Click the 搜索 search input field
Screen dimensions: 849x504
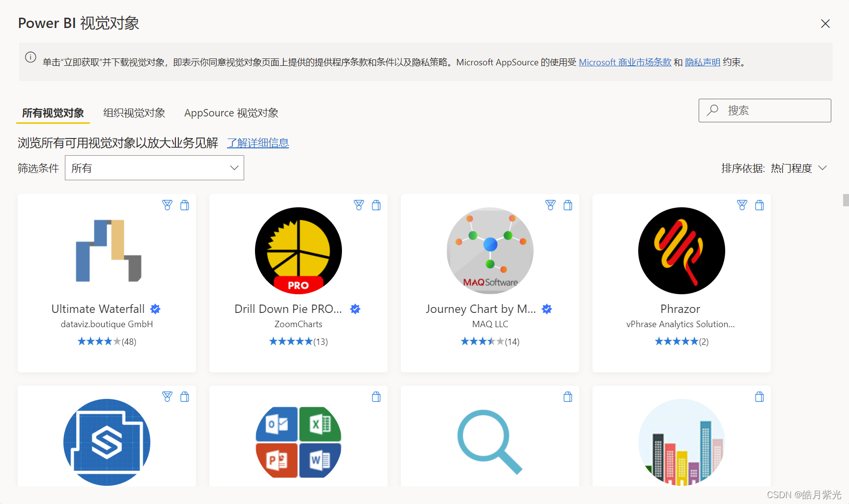point(764,110)
